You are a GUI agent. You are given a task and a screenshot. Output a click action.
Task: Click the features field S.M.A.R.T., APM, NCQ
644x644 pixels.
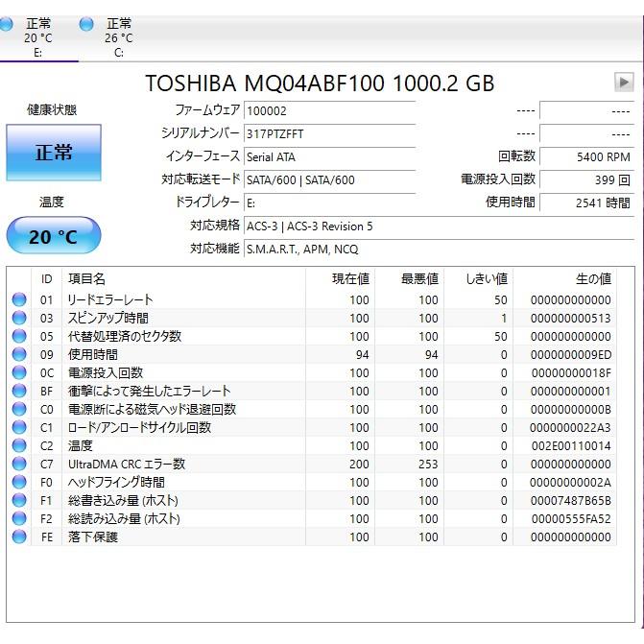[439, 250]
